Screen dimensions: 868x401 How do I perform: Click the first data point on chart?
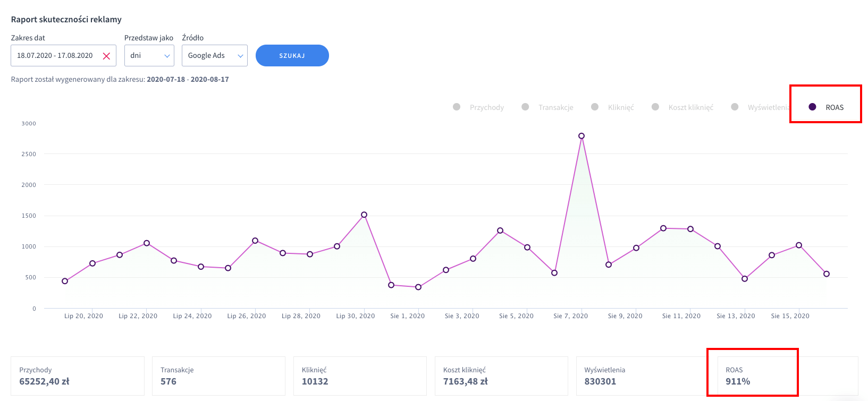coord(65,281)
